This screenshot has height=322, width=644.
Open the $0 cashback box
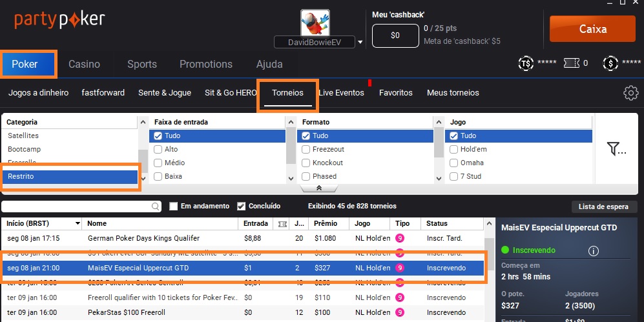pyautogui.click(x=395, y=35)
